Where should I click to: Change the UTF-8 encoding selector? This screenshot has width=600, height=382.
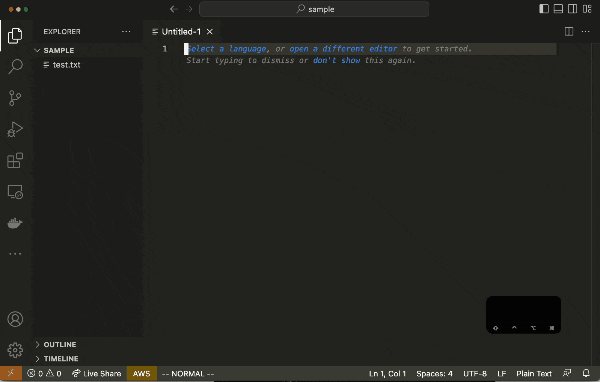475,373
